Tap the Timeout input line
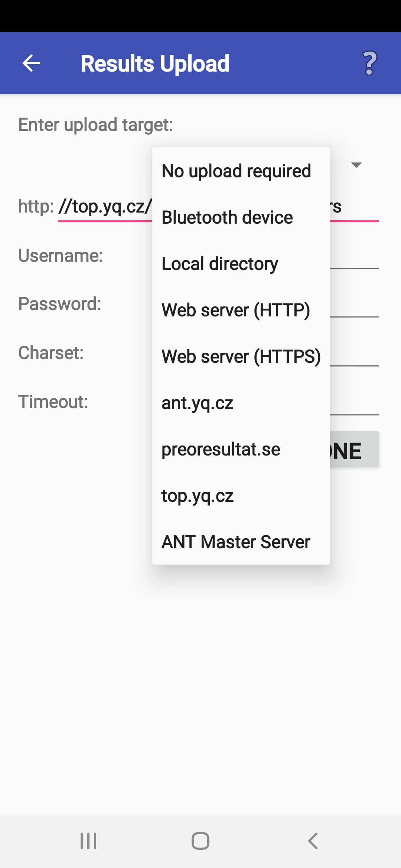401x868 pixels. tap(354, 402)
